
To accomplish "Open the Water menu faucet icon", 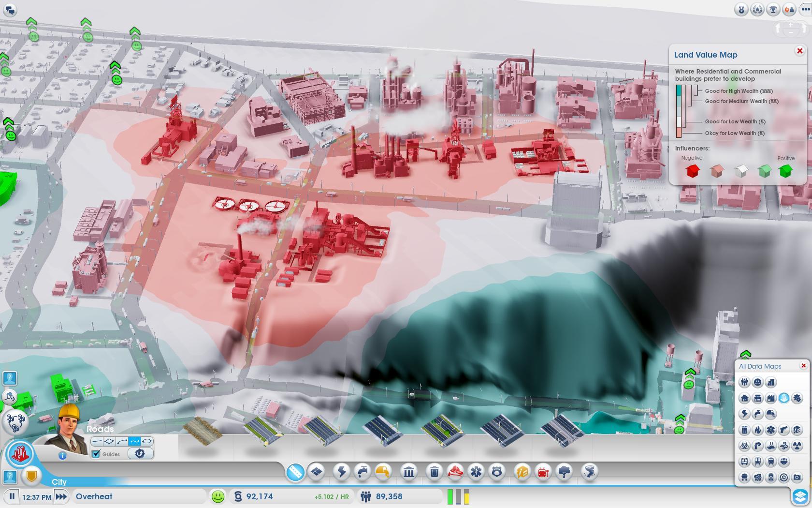I will coord(362,471).
